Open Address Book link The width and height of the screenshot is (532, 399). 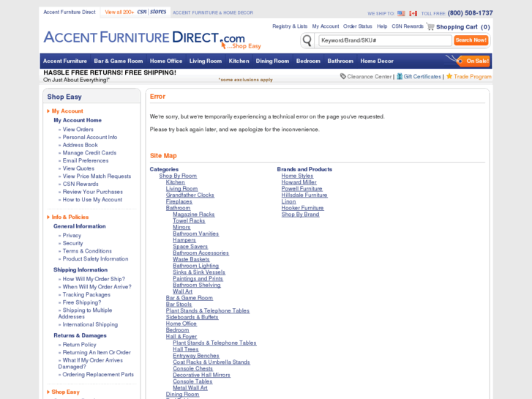tap(80, 145)
